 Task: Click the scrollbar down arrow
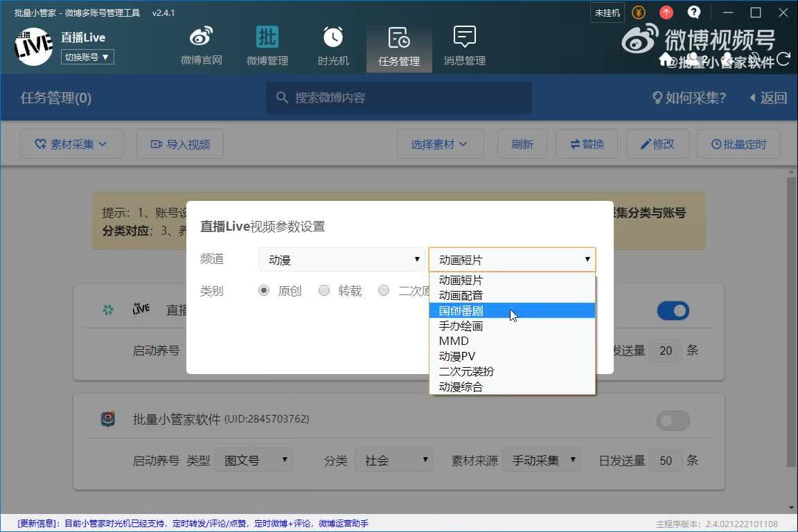pos(791,508)
